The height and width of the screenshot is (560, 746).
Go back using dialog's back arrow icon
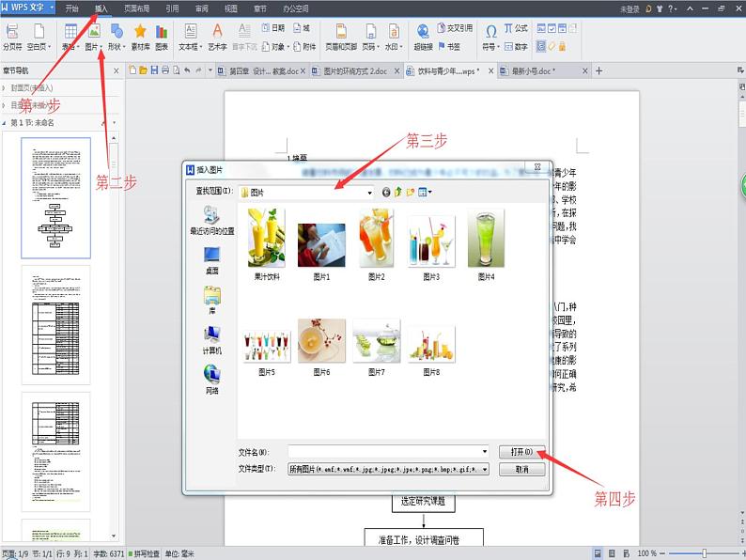[386, 193]
